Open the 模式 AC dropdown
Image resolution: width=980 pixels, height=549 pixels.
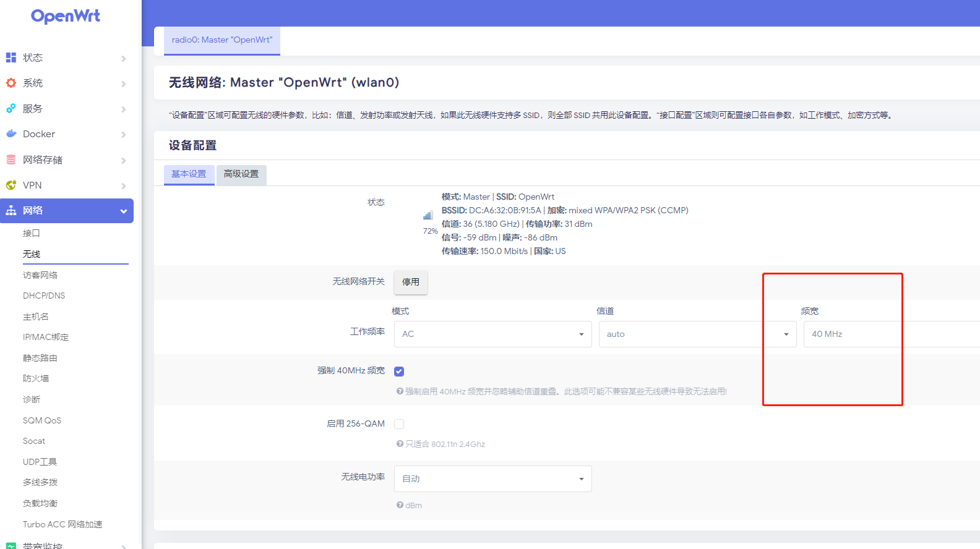click(x=492, y=334)
